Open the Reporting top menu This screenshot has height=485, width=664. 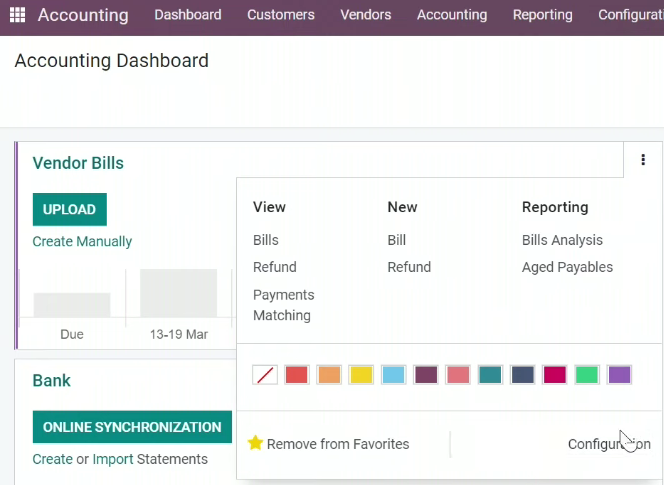click(542, 15)
